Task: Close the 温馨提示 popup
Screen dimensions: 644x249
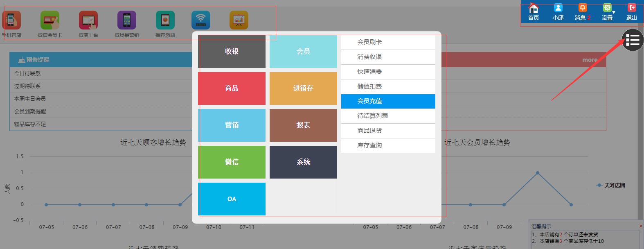Action: point(641,226)
